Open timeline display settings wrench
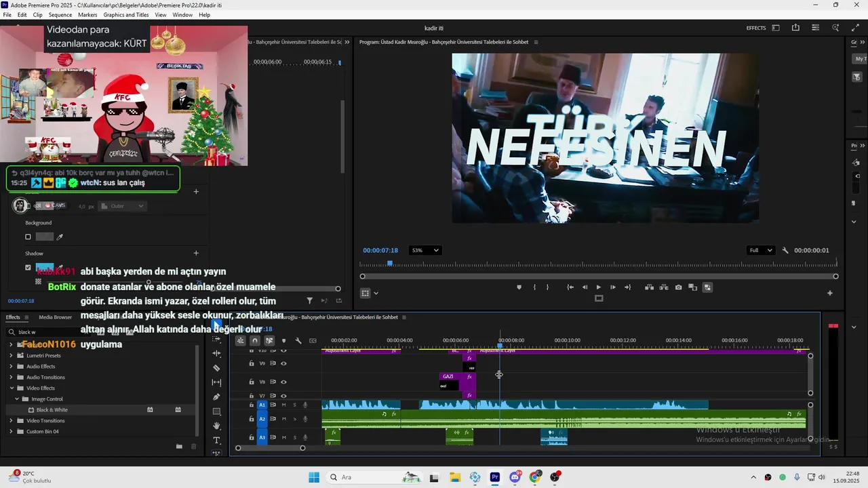The image size is (868, 488). (298, 341)
